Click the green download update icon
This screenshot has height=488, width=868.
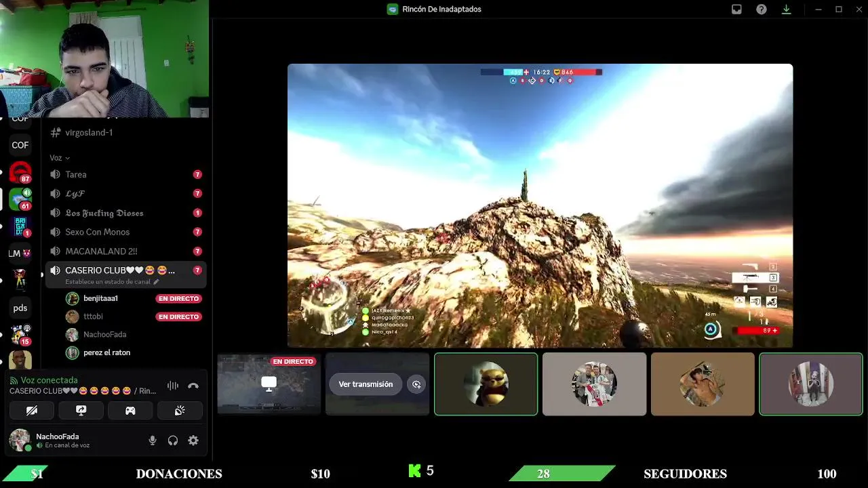pos(786,9)
